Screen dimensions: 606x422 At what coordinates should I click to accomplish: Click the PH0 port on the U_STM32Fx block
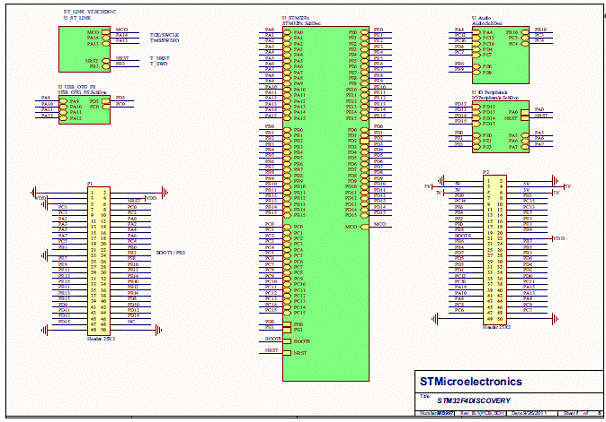pos(287,324)
